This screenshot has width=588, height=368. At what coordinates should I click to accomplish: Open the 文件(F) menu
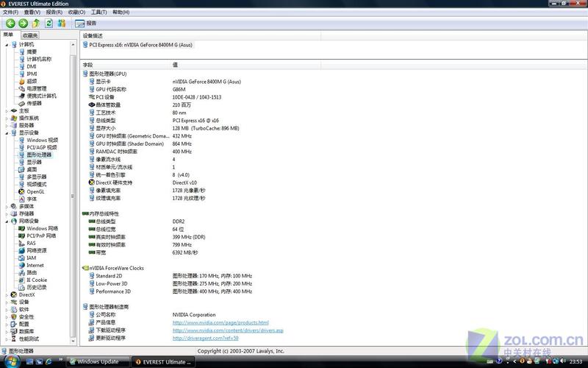coord(10,12)
